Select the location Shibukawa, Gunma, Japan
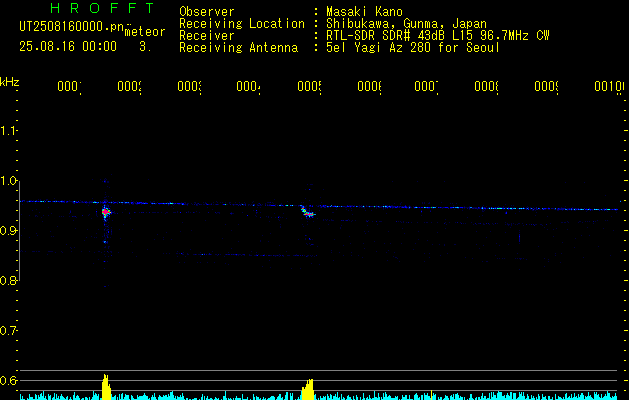This screenshot has height=400, width=629. 406,24
